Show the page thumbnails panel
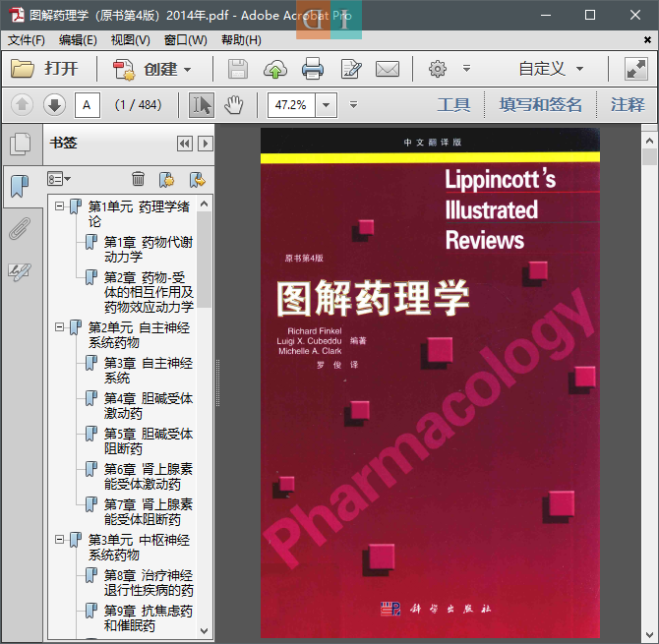659x644 pixels. click(x=21, y=144)
